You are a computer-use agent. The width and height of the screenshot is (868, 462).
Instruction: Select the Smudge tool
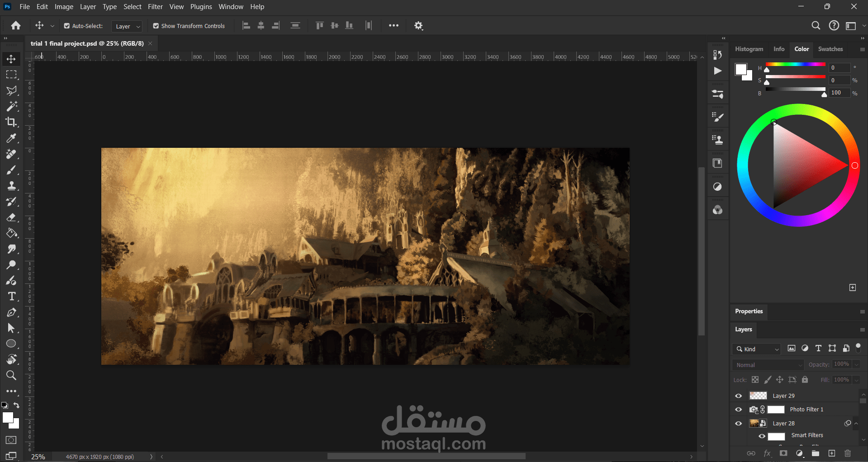point(11,249)
